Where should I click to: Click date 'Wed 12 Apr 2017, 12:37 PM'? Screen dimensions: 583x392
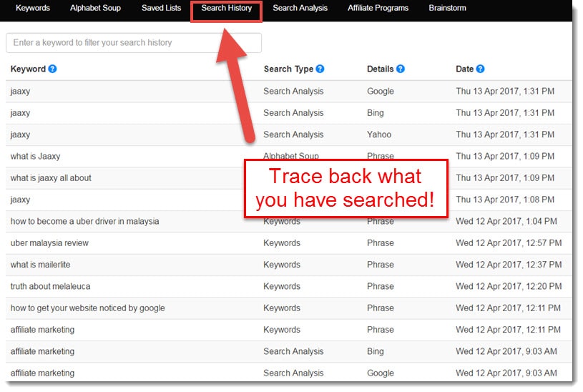[509, 265]
